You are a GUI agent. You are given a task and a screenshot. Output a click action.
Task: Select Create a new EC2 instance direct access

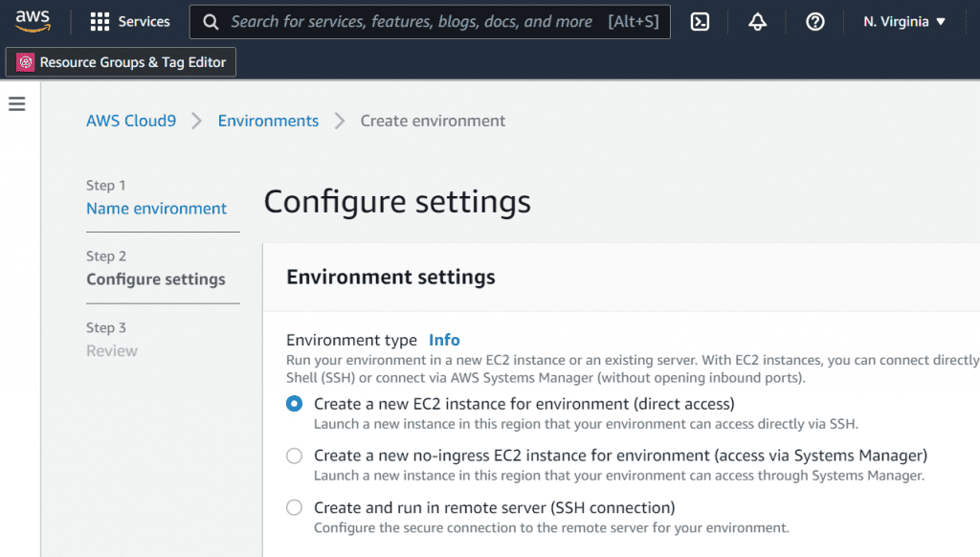pos(295,404)
